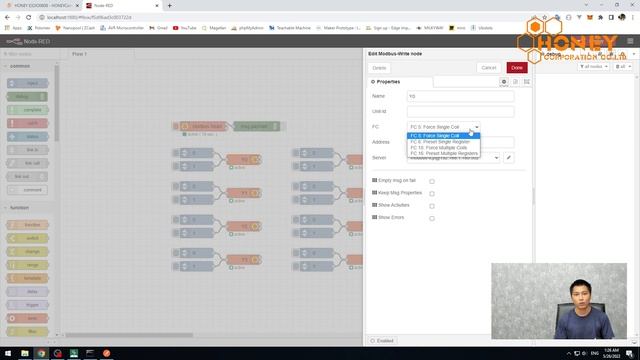Open the Node-RED hamburger main menu
Image resolution: width=640 pixels, height=360 pixels.
(x=630, y=41)
